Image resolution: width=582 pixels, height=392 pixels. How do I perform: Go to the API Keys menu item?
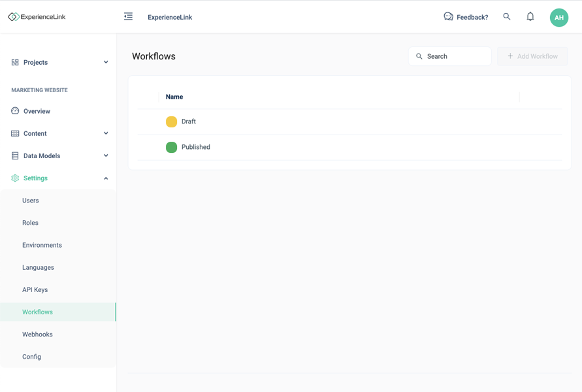[35, 290]
